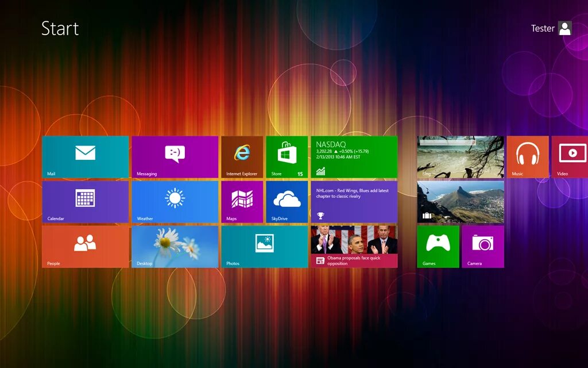Click the user avatar picture
588x368 pixels.
point(565,28)
